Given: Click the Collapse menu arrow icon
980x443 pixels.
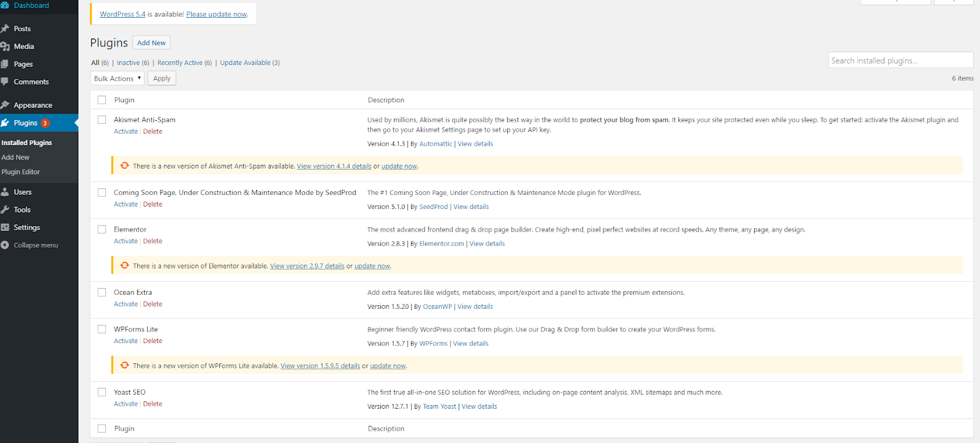Looking at the screenshot, I should click(x=5, y=245).
